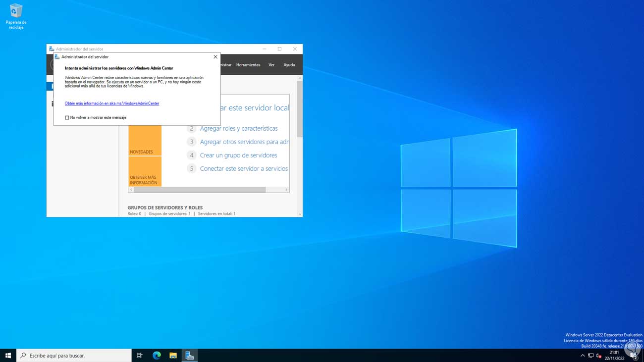The image size is (644, 362).
Task: Close the Administrador del servidor main window
Action: (x=295, y=49)
